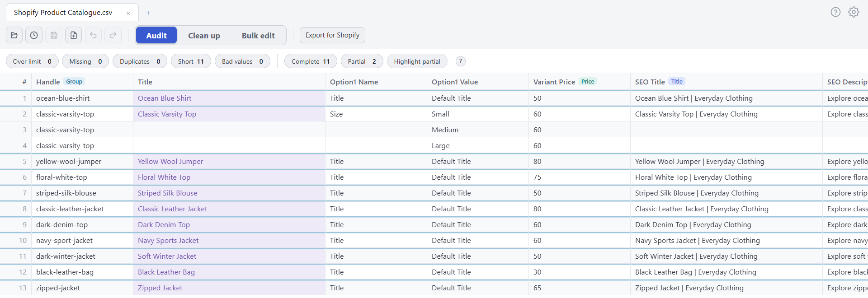Close the Shopify Product Catalogue.csv tab

(128, 13)
